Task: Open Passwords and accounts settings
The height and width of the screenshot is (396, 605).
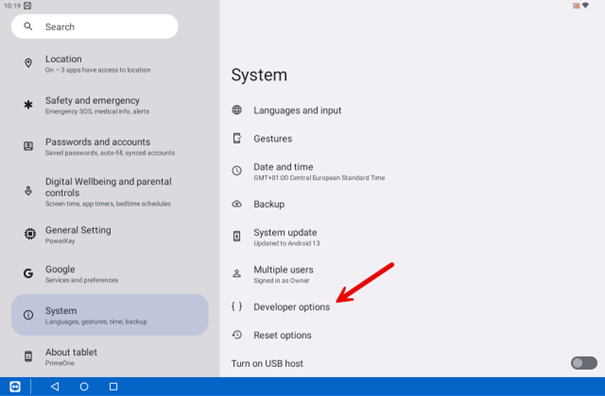Action: coord(110,146)
